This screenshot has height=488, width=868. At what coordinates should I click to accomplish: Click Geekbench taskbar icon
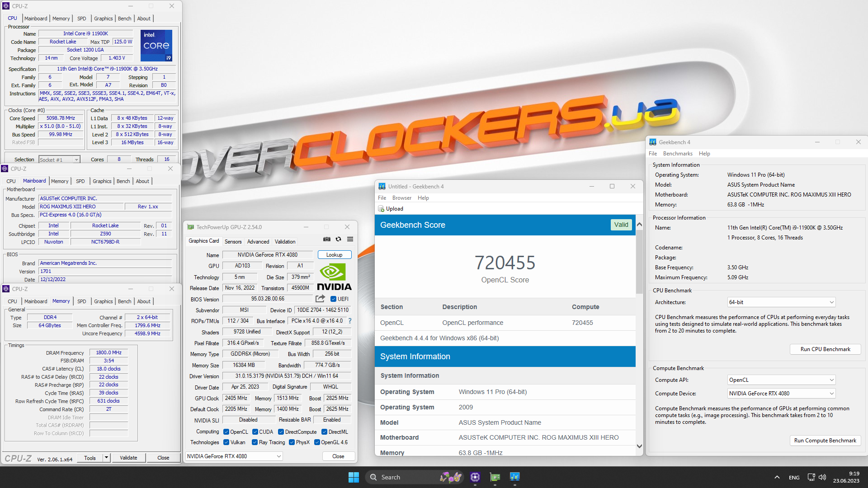(514, 477)
